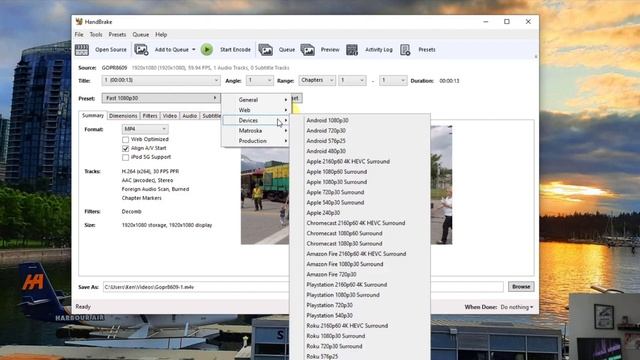Expand the Matroska preset submenu
640x360 pixels.
pyautogui.click(x=256, y=131)
